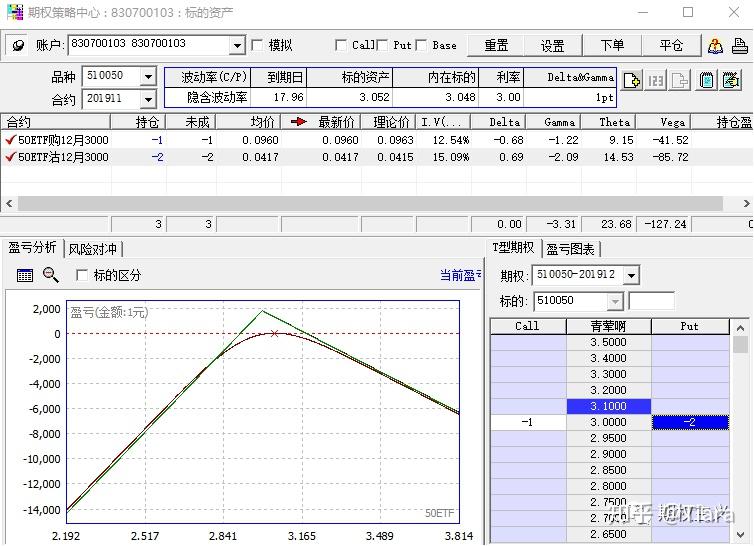Screen dimensions: 754x546
Task: Click the 持仓 column header
Action: (138, 122)
